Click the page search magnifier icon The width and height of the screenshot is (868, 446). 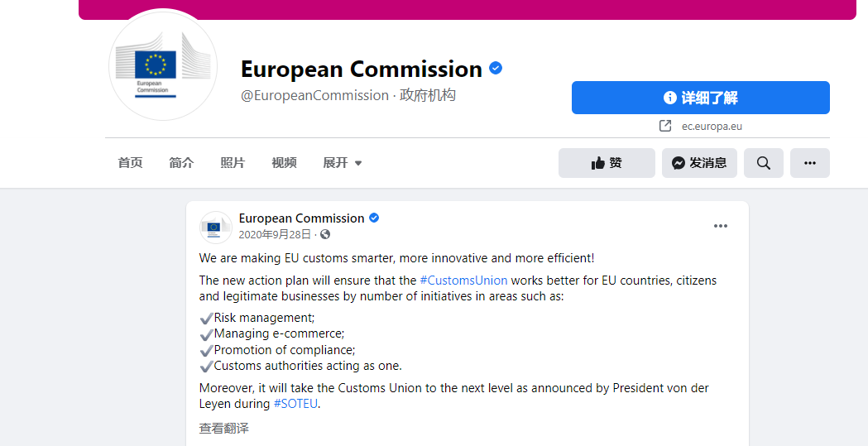[x=764, y=163]
